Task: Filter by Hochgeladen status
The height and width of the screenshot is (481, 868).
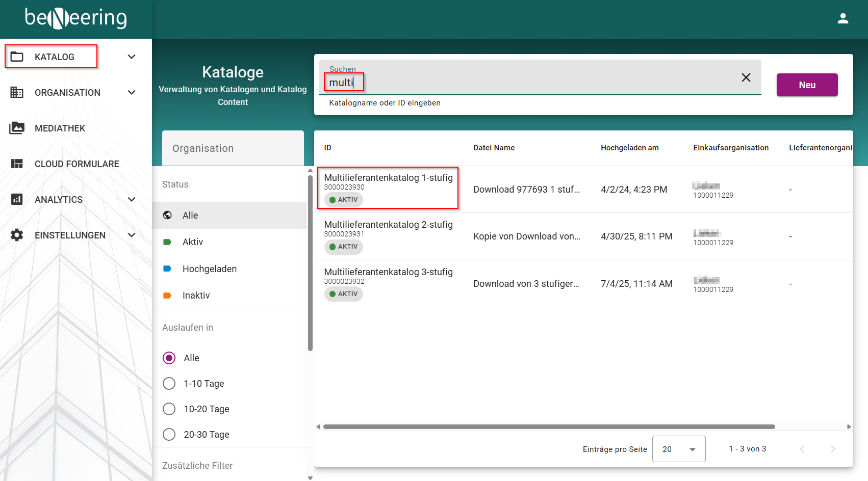Action: coord(209,269)
